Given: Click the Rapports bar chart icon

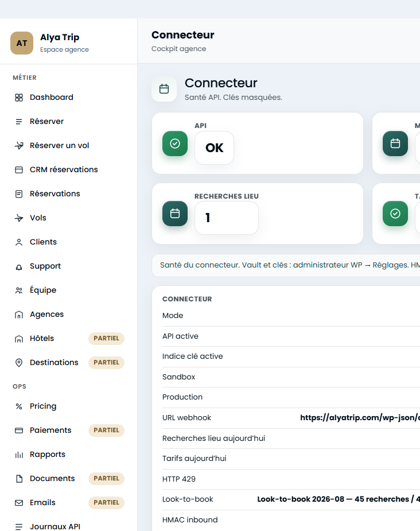Looking at the screenshot, I should point(19,455).
